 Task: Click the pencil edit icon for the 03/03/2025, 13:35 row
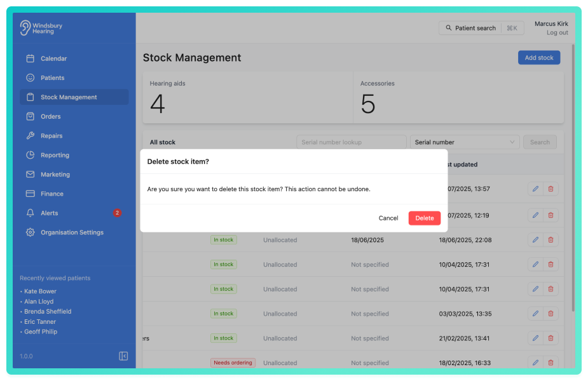coord(535,314)
